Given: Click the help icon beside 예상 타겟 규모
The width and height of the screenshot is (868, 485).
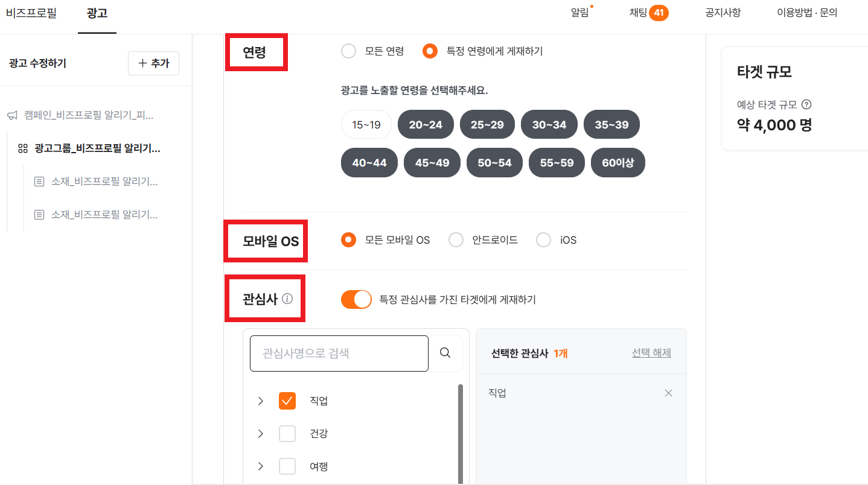Looking at the screenshot, I should click(x=808, y=104).
